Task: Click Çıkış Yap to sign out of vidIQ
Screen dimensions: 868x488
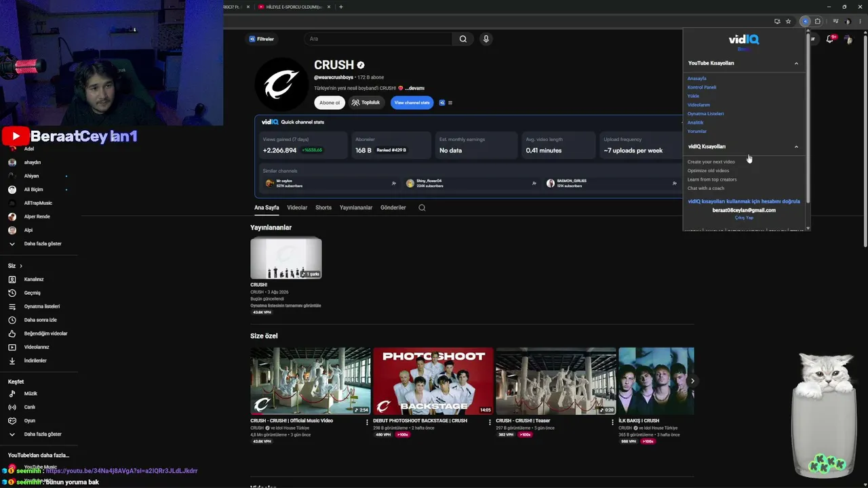Action: click(744, 218)
